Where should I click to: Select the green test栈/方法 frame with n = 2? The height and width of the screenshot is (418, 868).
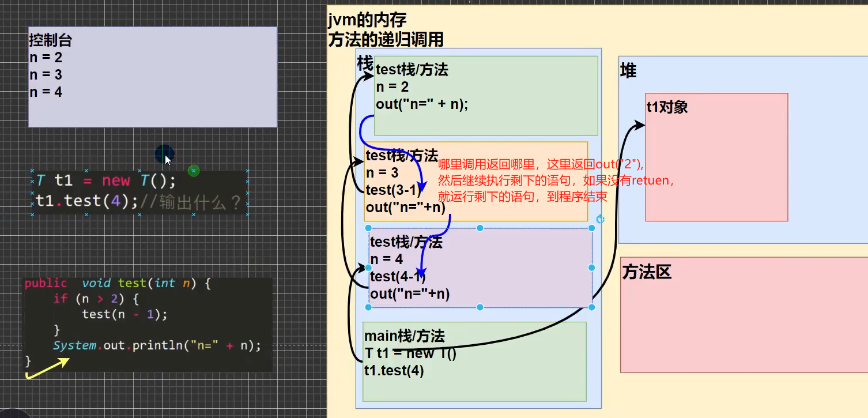[486, 96]
